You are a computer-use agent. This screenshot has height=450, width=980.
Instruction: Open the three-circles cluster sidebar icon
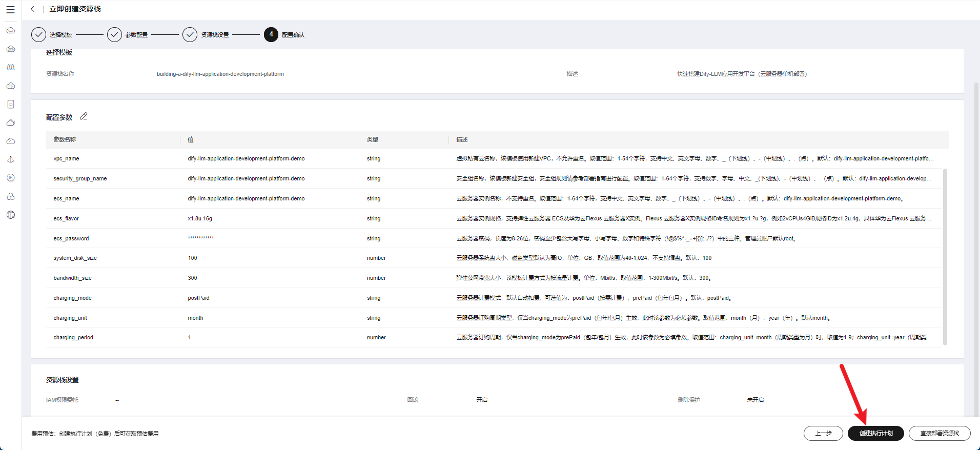(11, 196)
